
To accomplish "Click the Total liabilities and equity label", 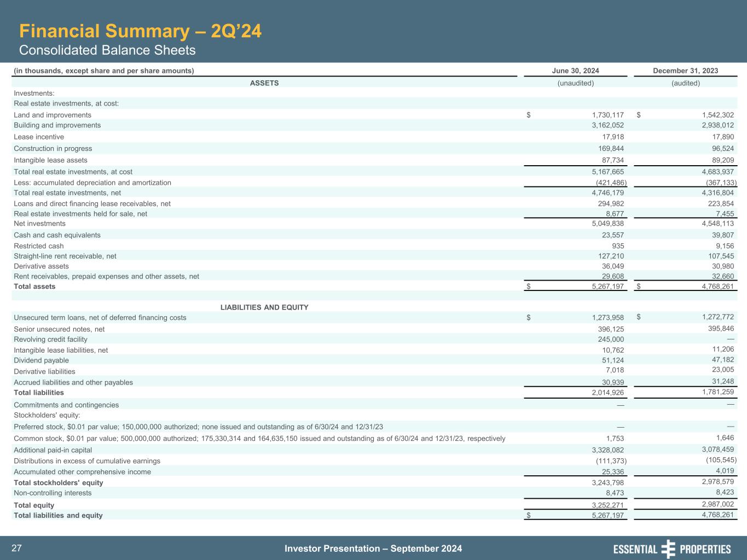I will [x=58, y=515].
